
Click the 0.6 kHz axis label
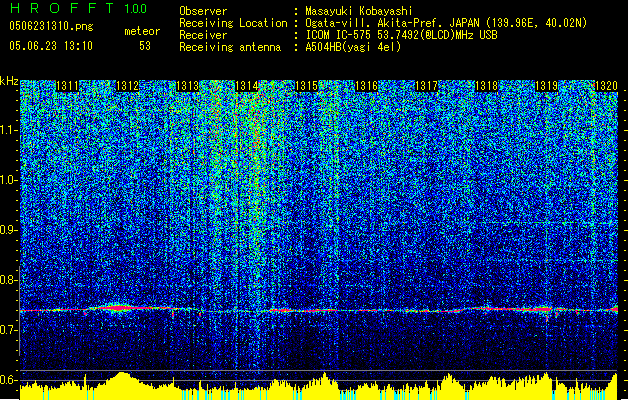tap(9, 380)
